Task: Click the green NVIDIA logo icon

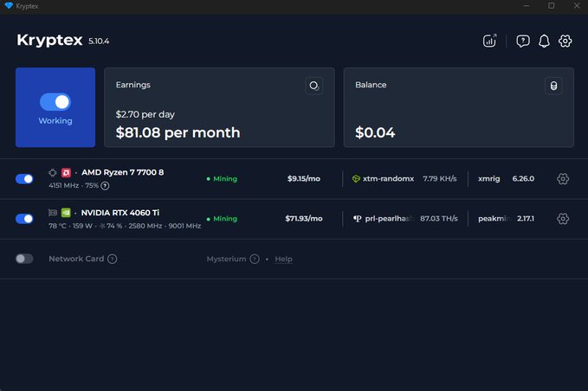Action: [66, 213]
